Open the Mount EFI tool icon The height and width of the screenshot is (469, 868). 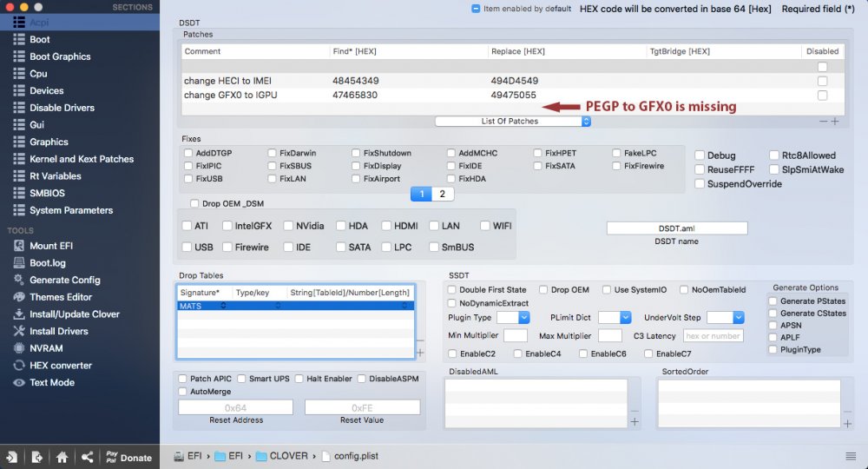coord(19,246)
